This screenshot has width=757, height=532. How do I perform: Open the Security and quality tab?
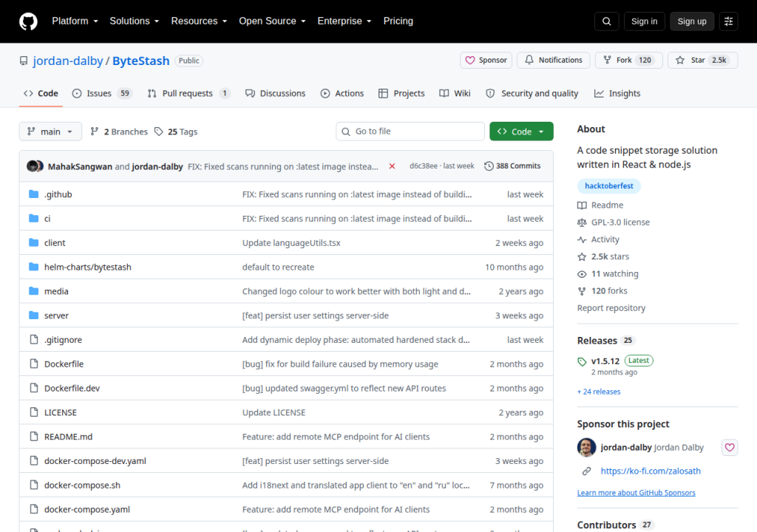pos(532,93)
